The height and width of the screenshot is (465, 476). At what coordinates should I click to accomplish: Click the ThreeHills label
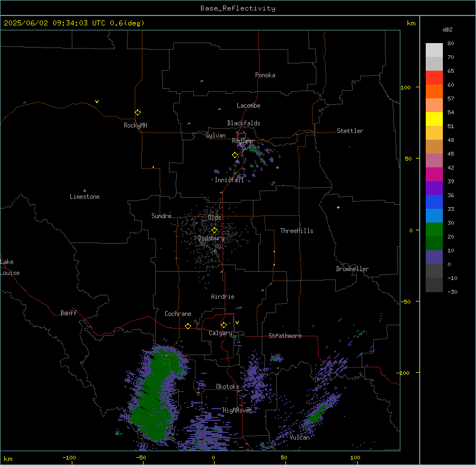pyautogui.click(x=297, y=231)
